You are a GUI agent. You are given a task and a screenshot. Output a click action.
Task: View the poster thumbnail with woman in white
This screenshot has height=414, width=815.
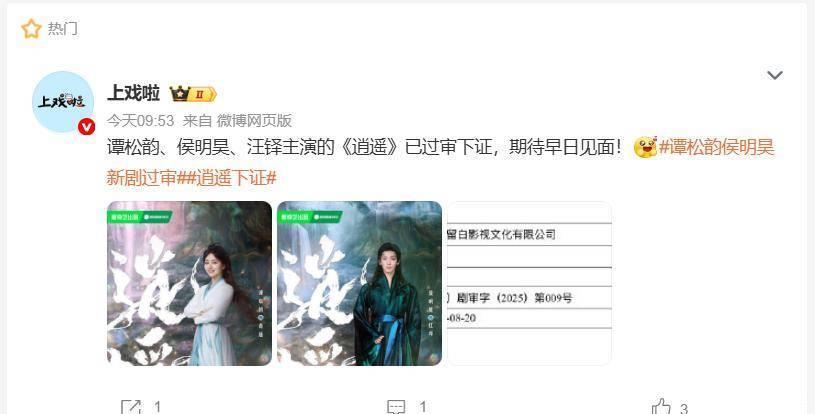[x=189, y=284]
